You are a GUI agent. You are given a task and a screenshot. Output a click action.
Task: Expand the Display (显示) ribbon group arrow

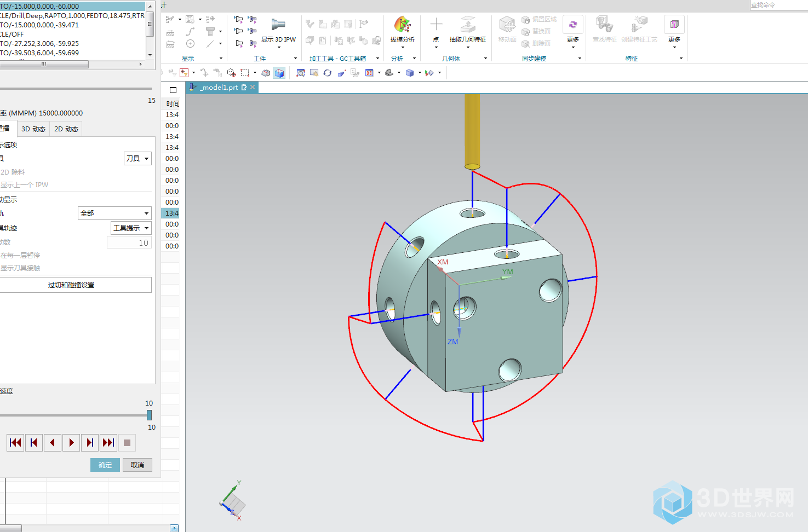221,59
